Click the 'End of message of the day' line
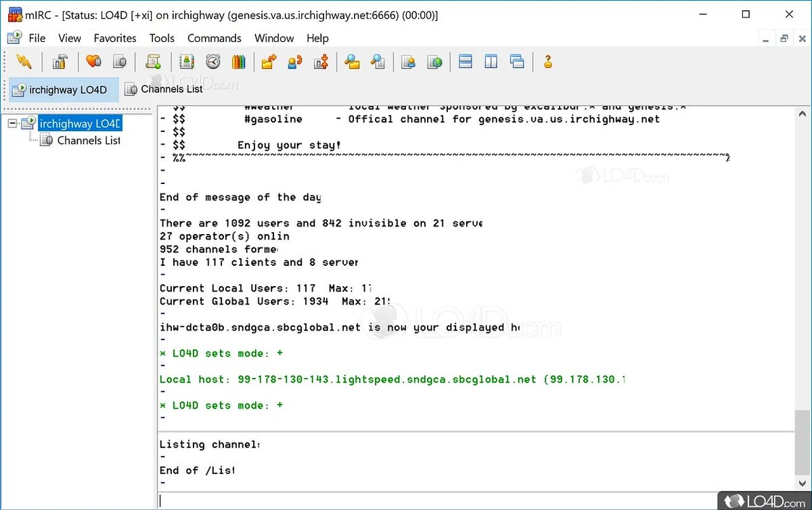812x510 pixels. [240, 198]
